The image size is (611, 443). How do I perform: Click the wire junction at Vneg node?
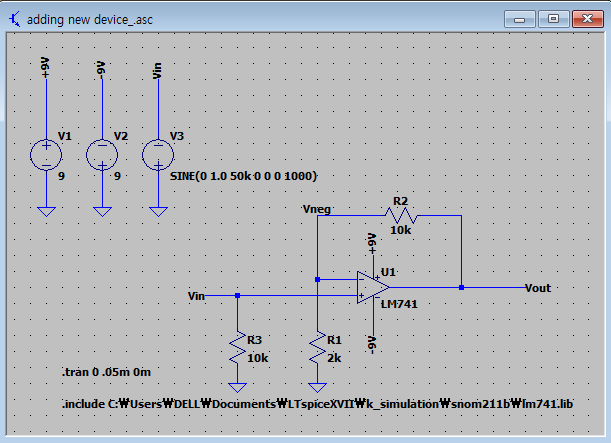pyautogui.click(x=317, y=279)
